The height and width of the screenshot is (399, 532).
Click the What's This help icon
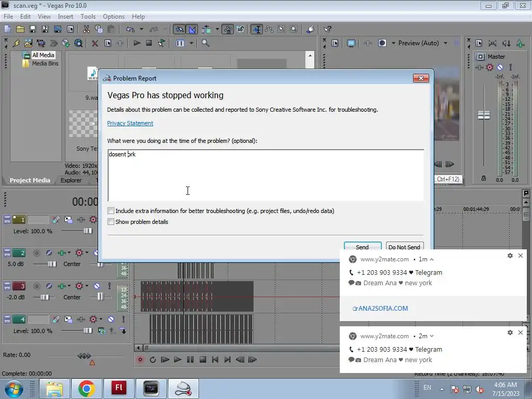click(x=327, y=29)
